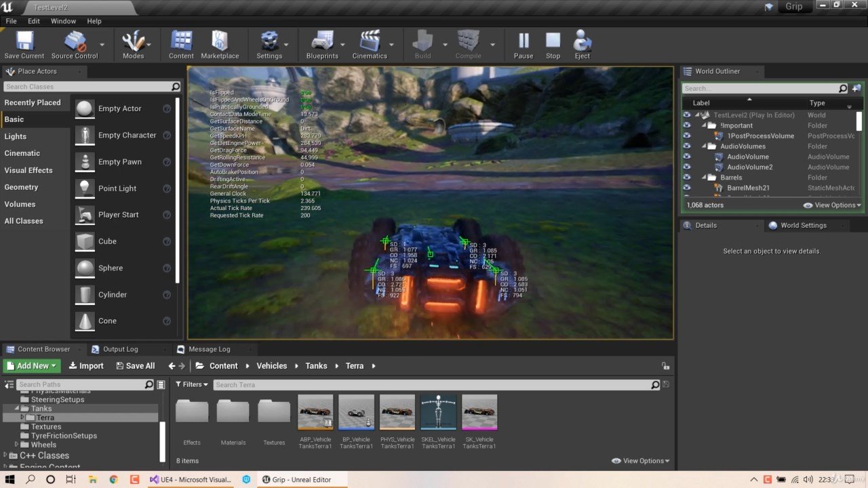Click the Save All button
Image resolution: width=868 pixels, height=488 pixels.
coord(136,366)
